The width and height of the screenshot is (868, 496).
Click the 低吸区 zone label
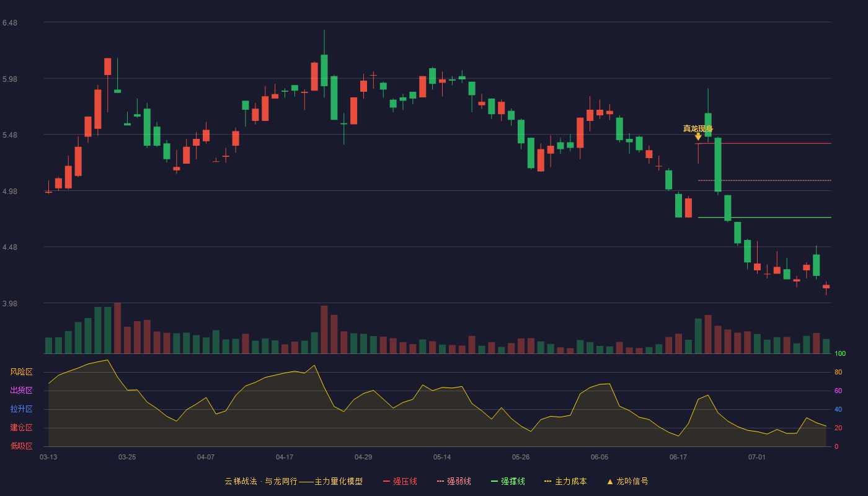tap(21, 446)
